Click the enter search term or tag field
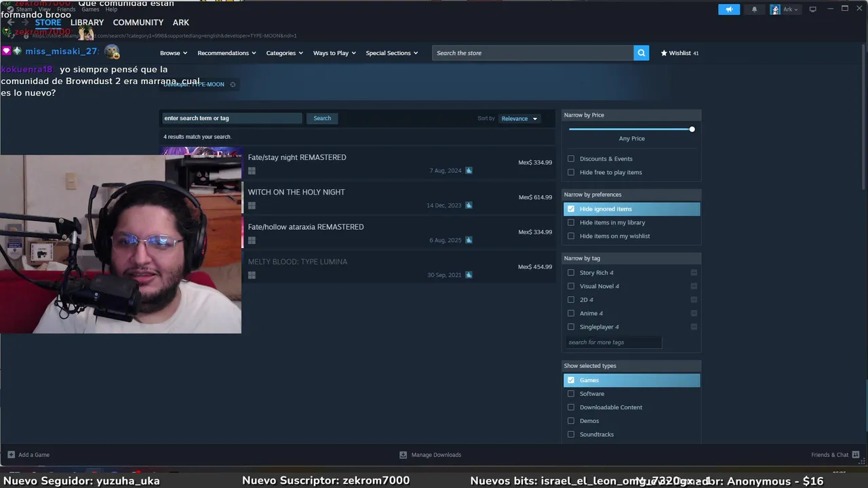This screenshot has height=488, width=868. pos(231,118)
